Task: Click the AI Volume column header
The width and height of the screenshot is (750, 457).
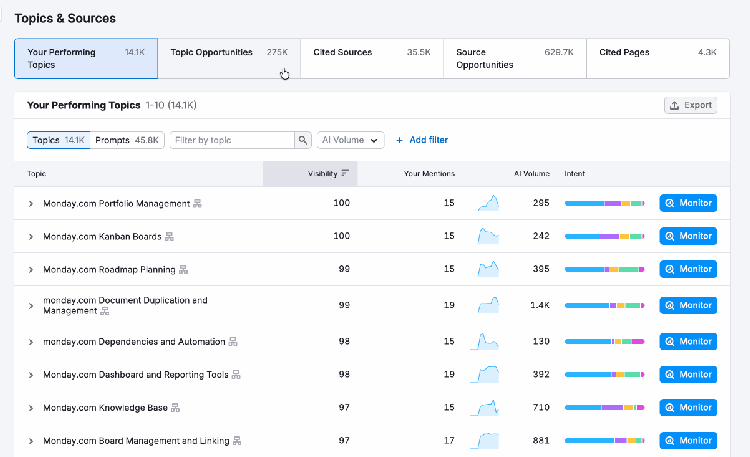Action: [x=531, y=174]
